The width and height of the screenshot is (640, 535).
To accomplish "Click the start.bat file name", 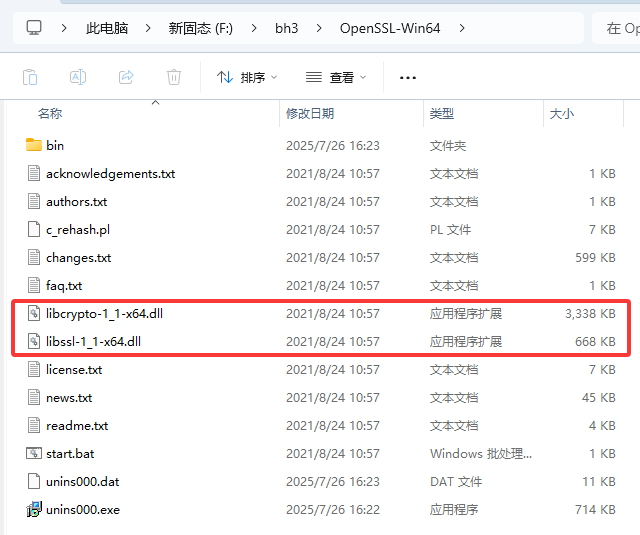I will (70, 454).
